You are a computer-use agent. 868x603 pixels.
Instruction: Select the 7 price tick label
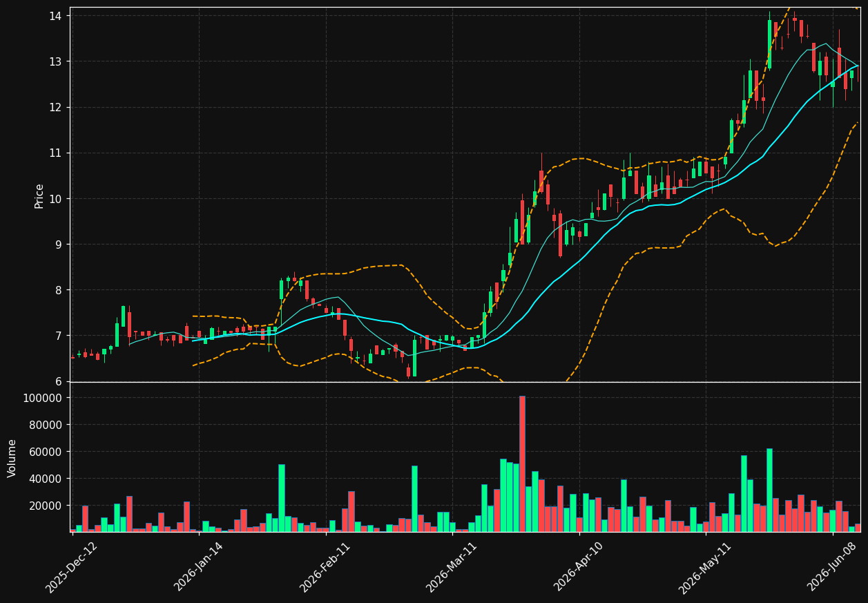(58, 336)
